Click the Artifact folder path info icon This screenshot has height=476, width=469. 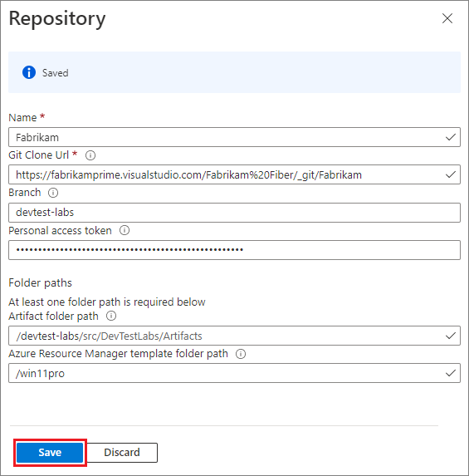point(111,316)
